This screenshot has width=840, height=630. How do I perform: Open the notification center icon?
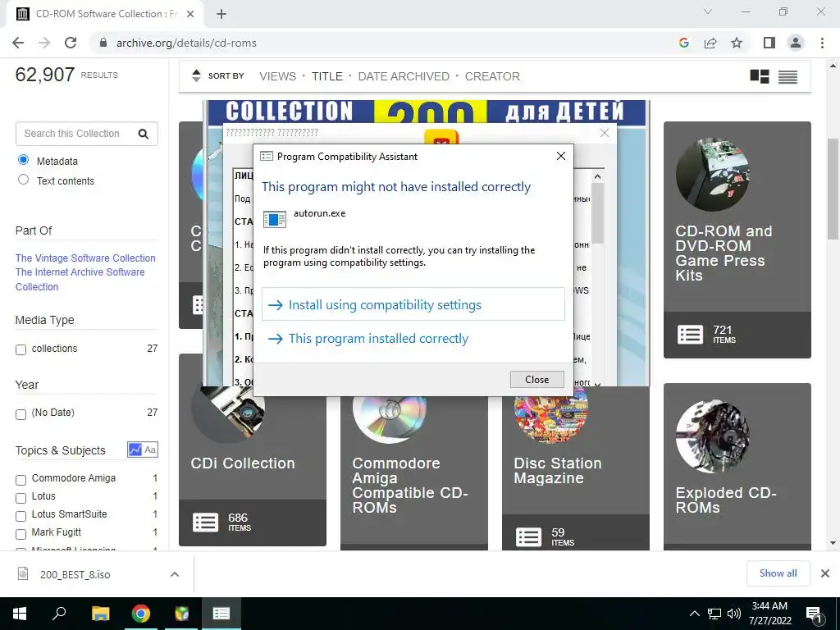[813, 614]
